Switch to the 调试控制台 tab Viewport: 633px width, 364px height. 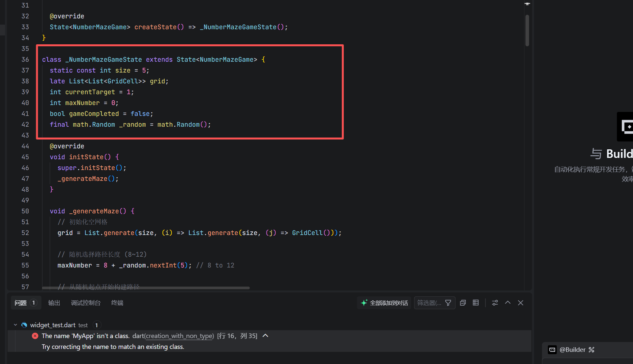86,303
